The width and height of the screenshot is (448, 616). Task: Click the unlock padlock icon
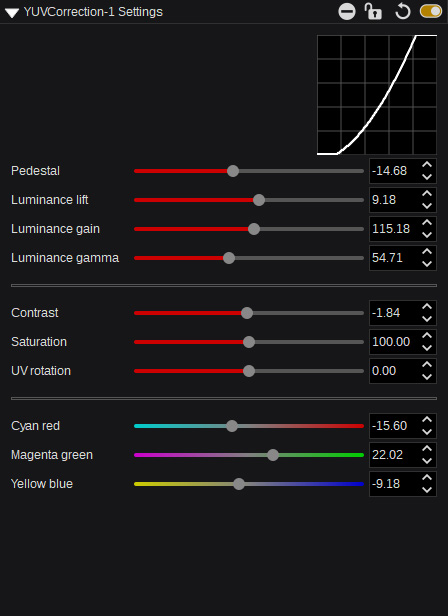(373, 11)
